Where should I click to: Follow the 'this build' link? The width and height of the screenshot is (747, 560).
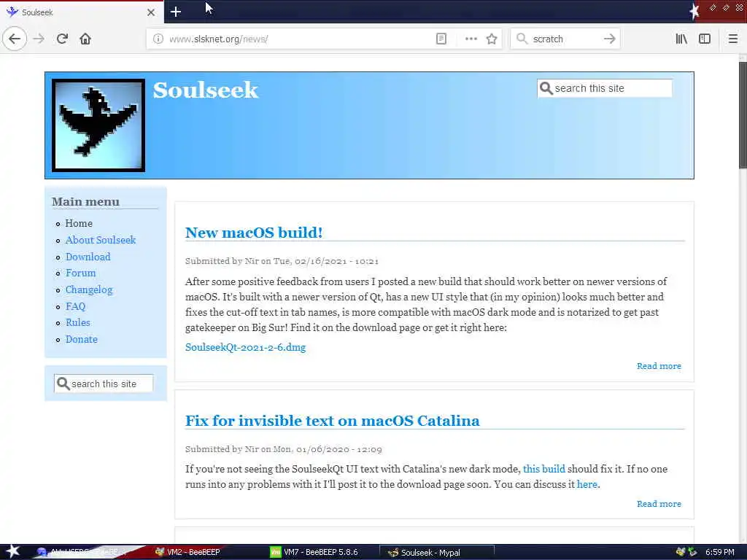click(x=544, y=469)
